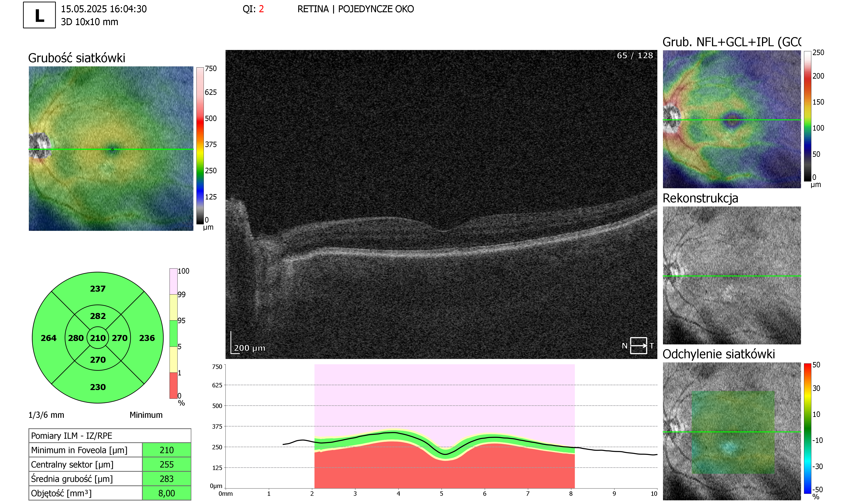Click the QI quality index value 2
The width and height of the screenshot is (858, 504).
[261, 9]
